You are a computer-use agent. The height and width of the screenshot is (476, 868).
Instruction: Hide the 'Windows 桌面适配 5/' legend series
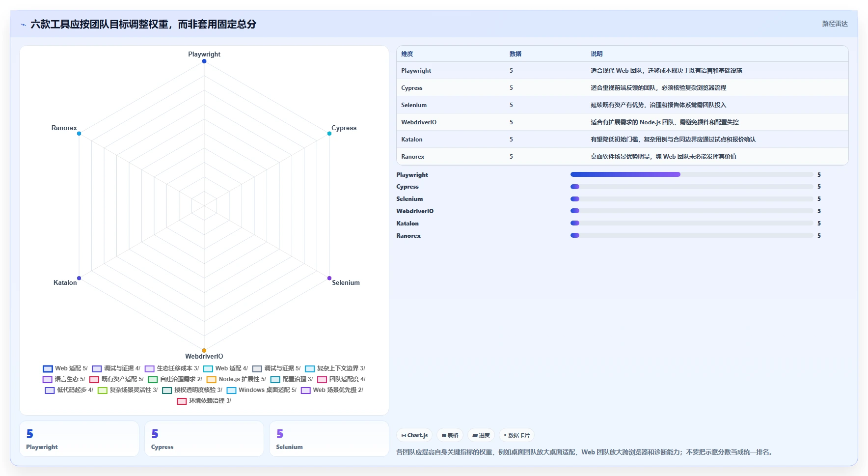(262, 390)
